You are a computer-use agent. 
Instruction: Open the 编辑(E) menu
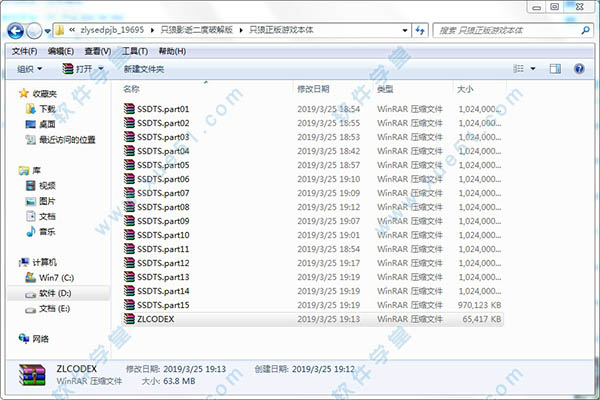point(60,51)
